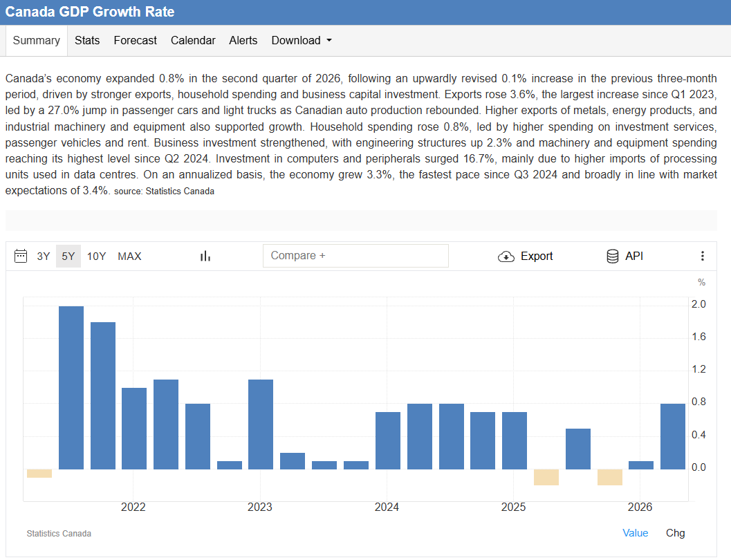Click the cloud download Export icon
Viewport: 731px width, 560px height.
point(506,256)
